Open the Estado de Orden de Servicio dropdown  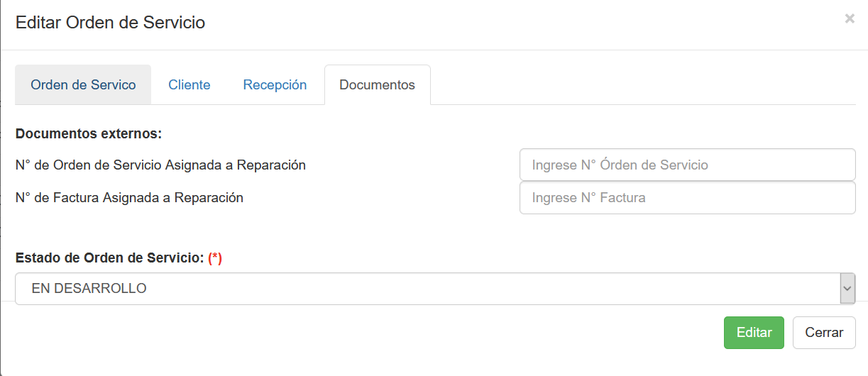(426, 289)
